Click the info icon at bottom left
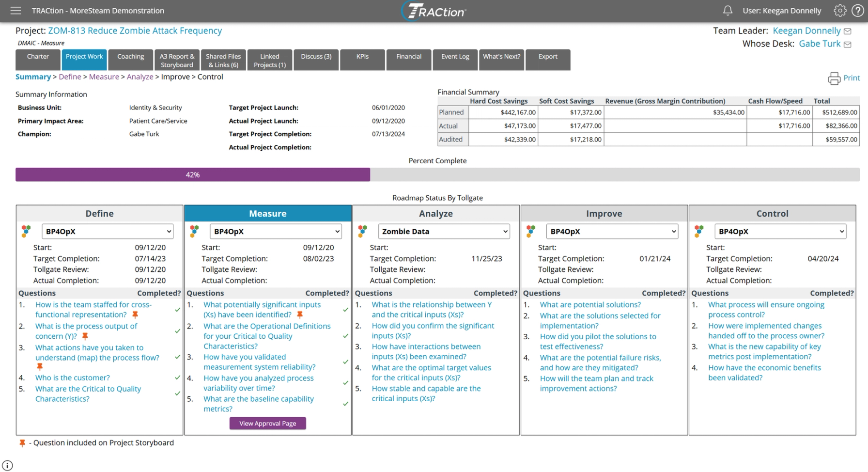The height and width of the screenshot is (472, 868). (7, 465)
